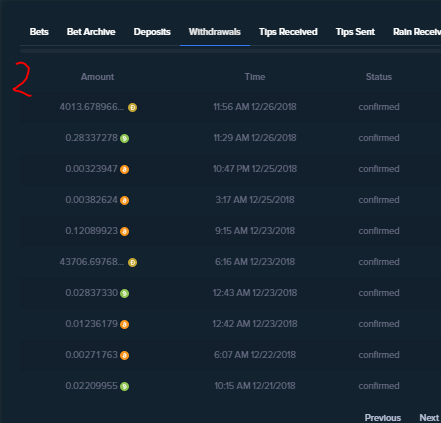Image resolution: width=441 pixels, height=423 pixels.
Task: Click confirmed status for 10:47 PM withdrawal
Action: pyautogui.click(x=379, y=169)
